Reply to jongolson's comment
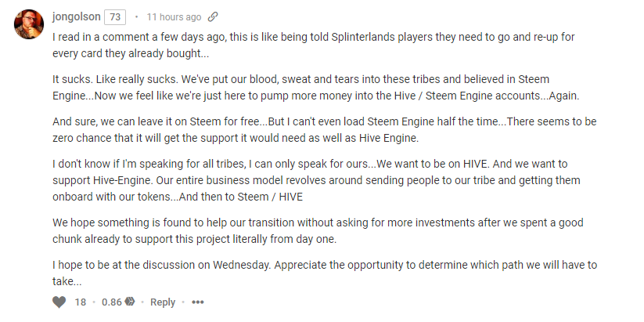Screen dimensions: 644x322 (163, 302)
